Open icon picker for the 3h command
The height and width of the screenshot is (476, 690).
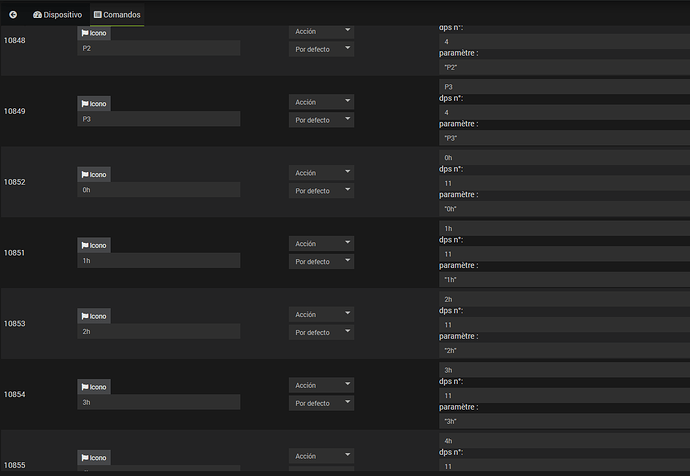93,387
